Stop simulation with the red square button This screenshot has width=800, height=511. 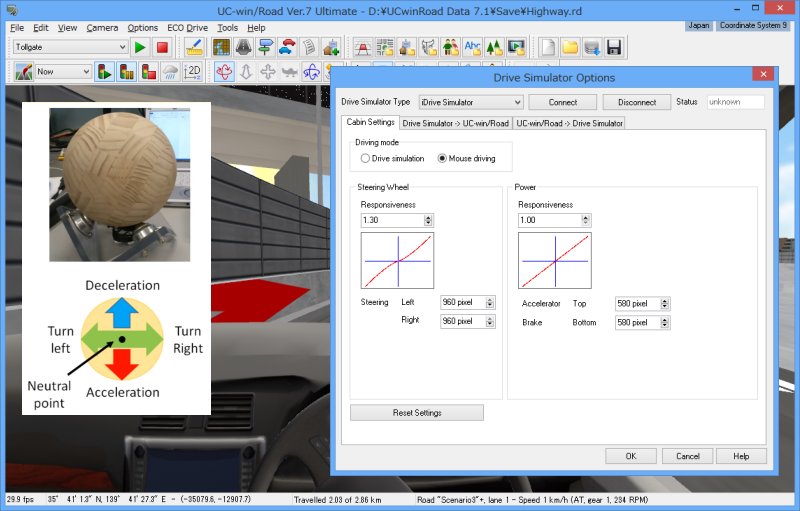click(162, 47)
